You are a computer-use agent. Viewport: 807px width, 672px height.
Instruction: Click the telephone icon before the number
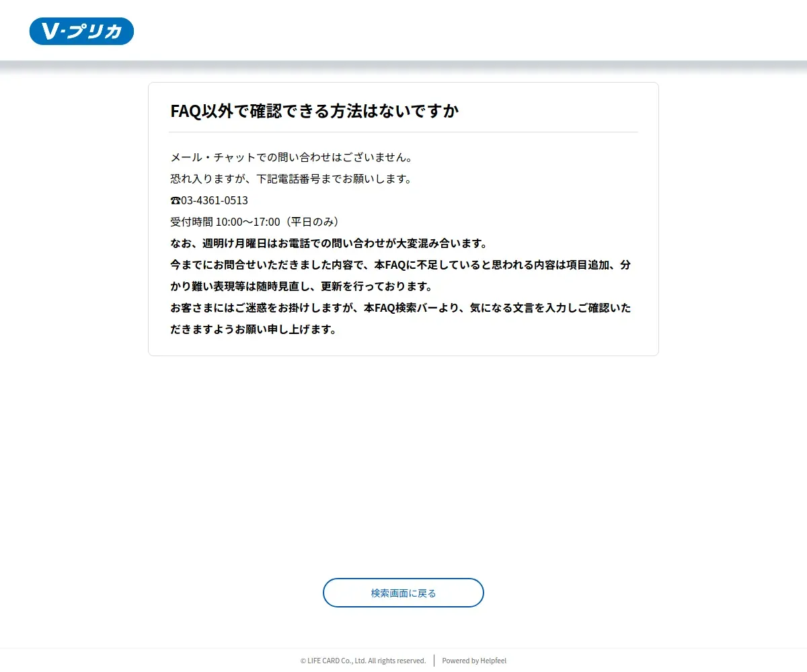point(176,200)
